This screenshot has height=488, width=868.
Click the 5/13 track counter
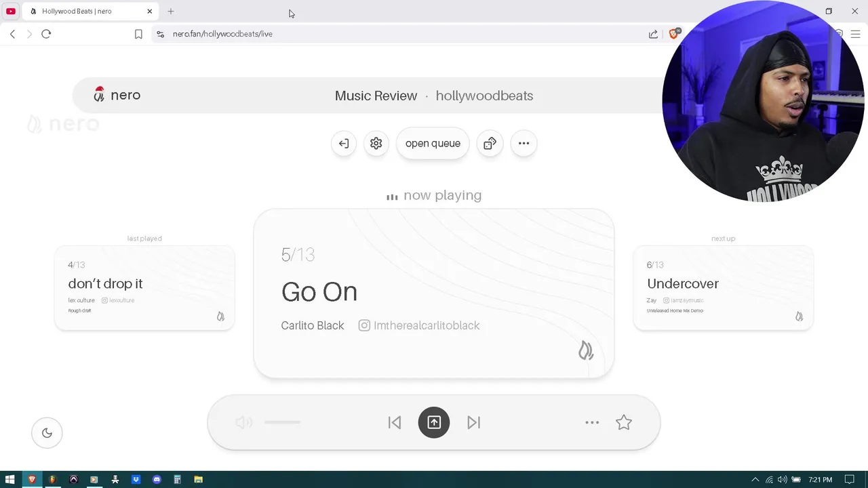pos(298,256)
